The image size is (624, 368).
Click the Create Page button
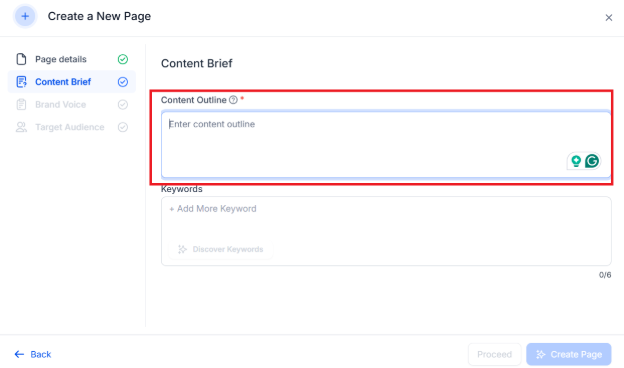(x=569, y=354)
